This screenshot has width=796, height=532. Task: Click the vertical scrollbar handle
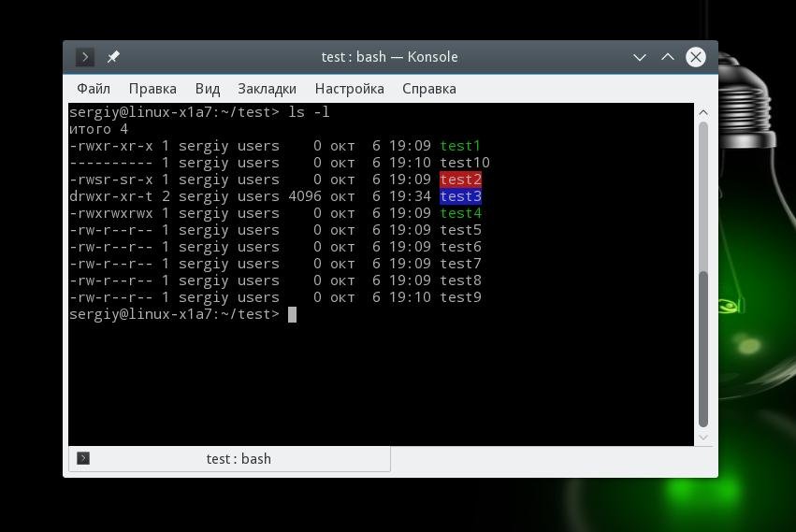[x=703, y=350]
